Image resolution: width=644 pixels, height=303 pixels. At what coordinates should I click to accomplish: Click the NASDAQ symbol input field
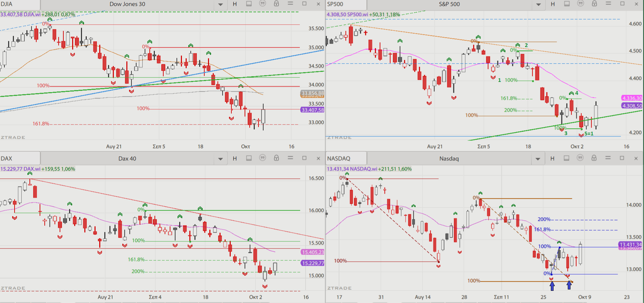[346, 158]
